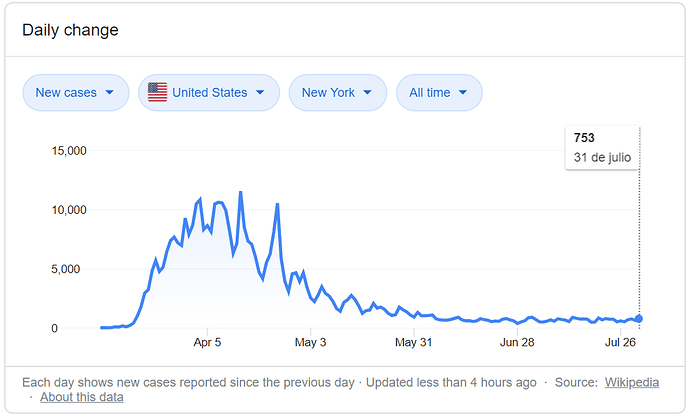
Task: Open the New cases metric dropdown
Action: 76,92
